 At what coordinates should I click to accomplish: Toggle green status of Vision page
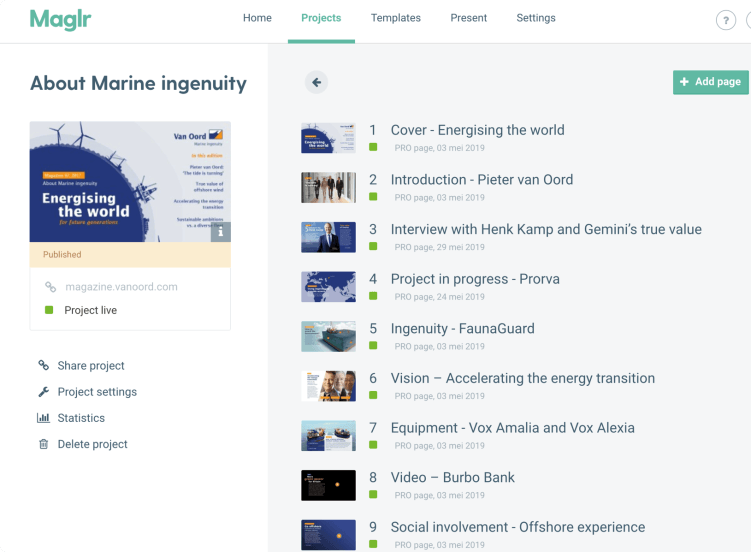click(373, 395)
